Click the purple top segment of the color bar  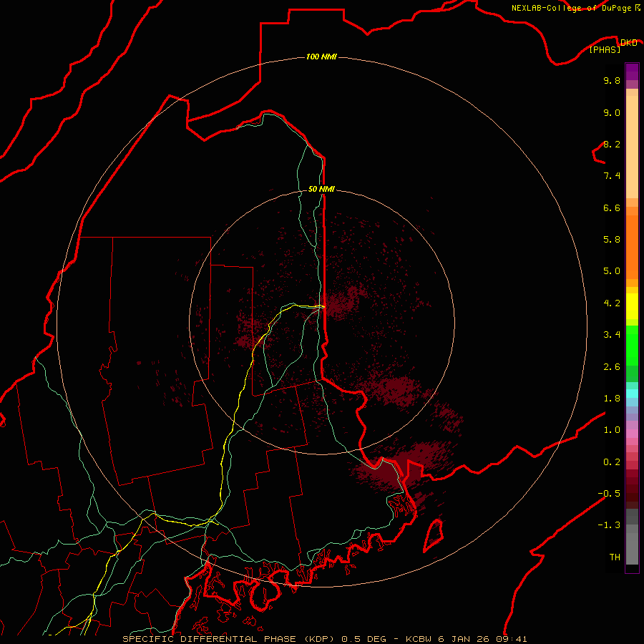(x=632, y=72)
